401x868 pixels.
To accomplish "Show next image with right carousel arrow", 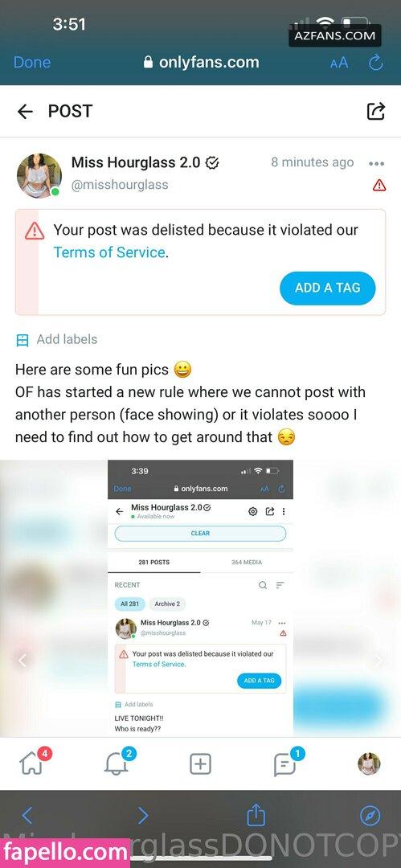I will pos(378,660).
